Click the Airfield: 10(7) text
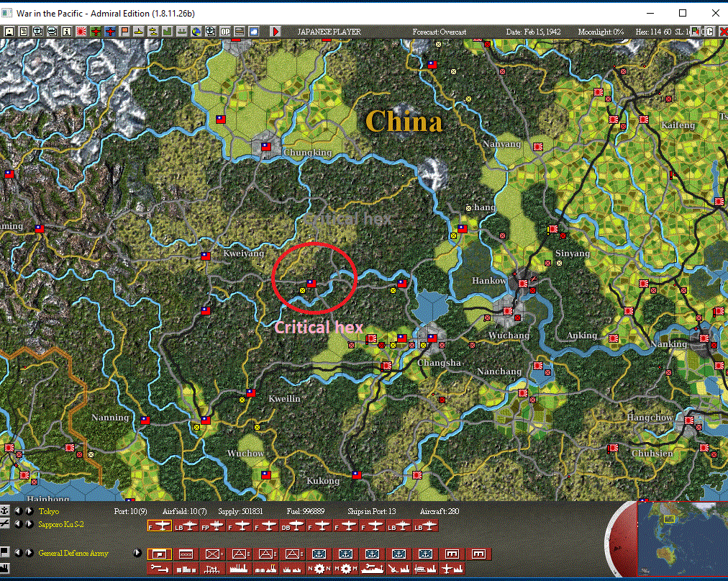The width and height of the screenshot is (728, 581). pos(185,511)
